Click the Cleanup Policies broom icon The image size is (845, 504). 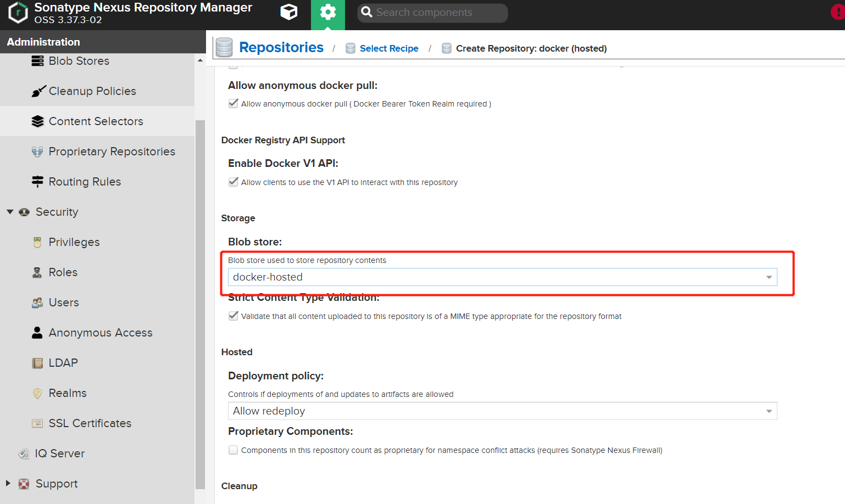[x=38, y=91]
